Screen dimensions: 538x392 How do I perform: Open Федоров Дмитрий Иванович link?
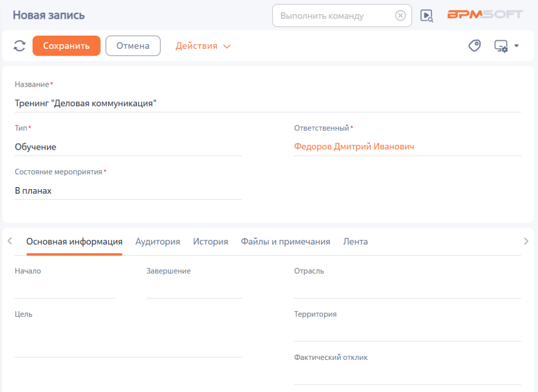pos(354,147)
